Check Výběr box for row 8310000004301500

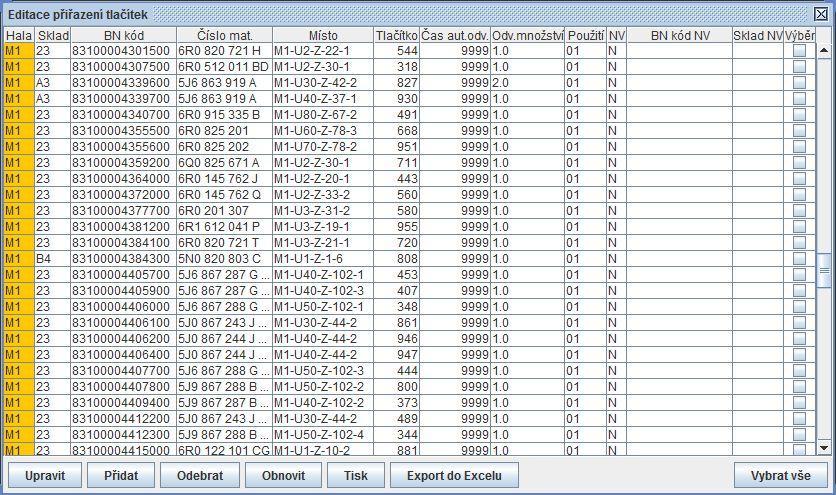coord(799,51)
